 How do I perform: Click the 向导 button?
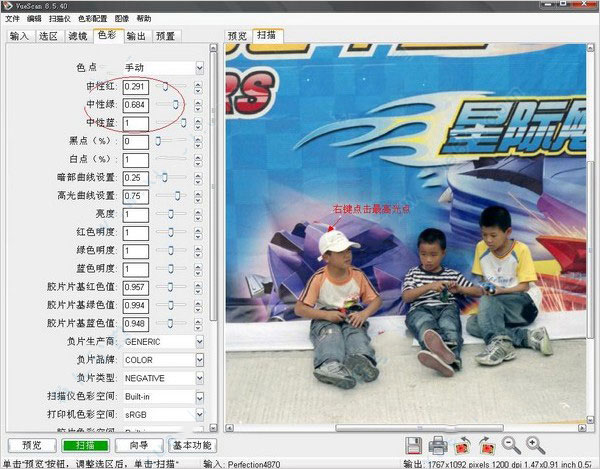pyautogui.click(x=139, y=445)
